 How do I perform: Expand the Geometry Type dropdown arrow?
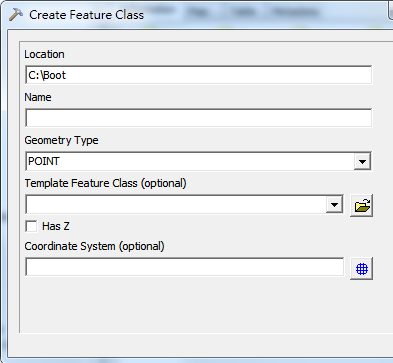362,162
